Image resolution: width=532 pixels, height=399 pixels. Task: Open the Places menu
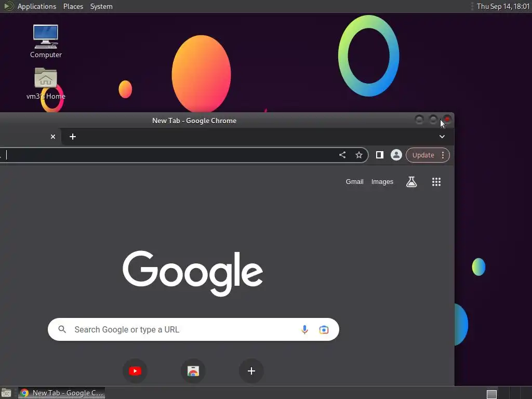[x=73, y=6]
